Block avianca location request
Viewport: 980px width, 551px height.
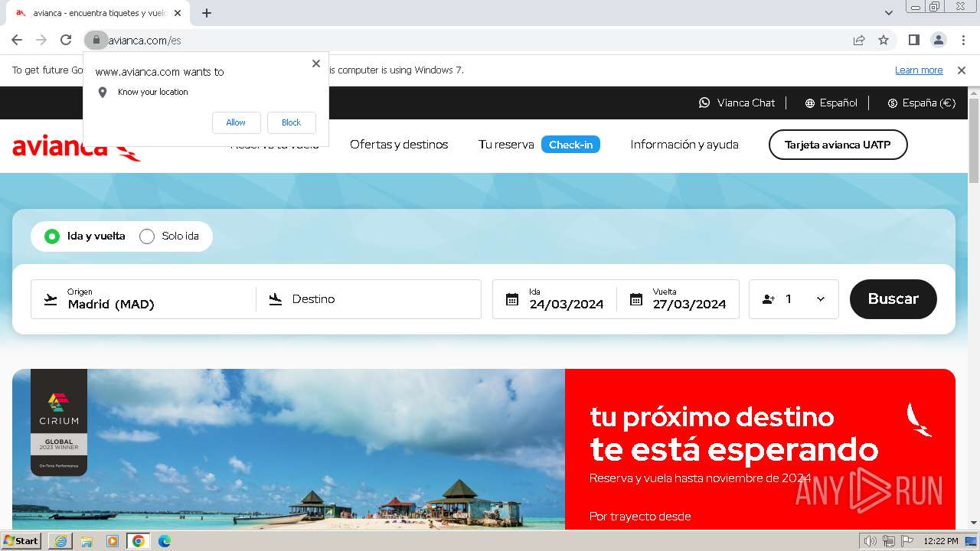point(291,122)
